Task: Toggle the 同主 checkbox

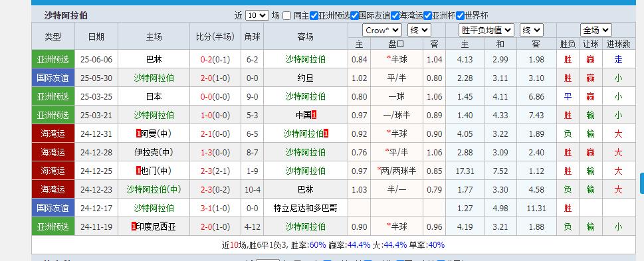Action: tap(286, 15)
